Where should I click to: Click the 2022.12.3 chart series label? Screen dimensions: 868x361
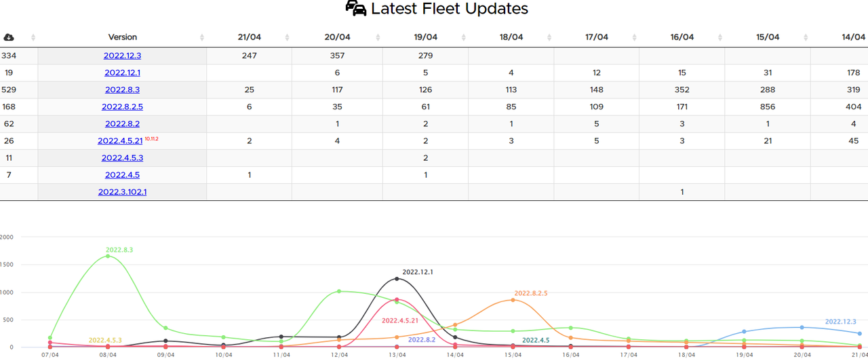841,322
